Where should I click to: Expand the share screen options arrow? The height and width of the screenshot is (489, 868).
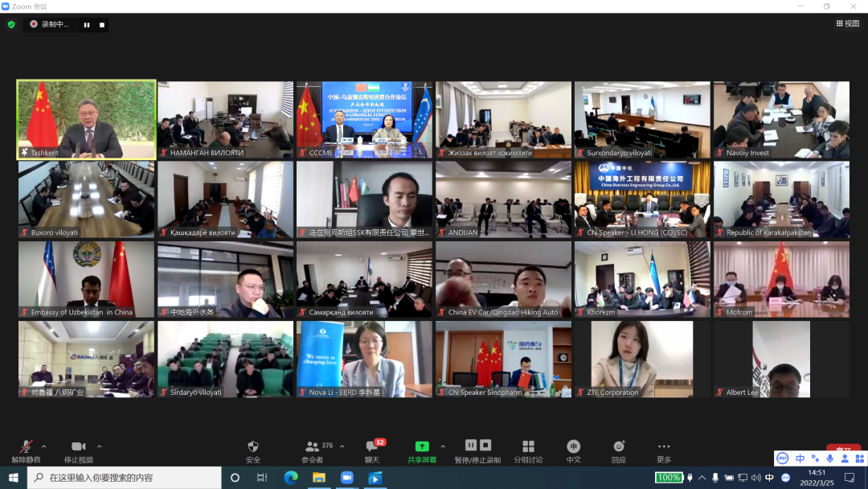pos(443,446)
